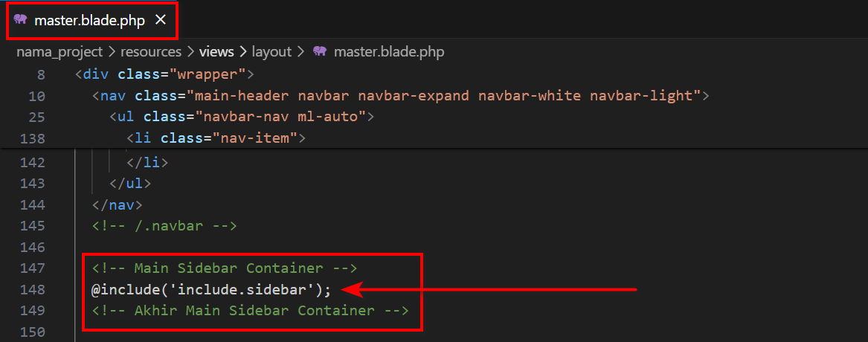Click the Akhir Main Sidebar Container comment
This screenshot has height=342, width=868.
click(x=250, y=311)
